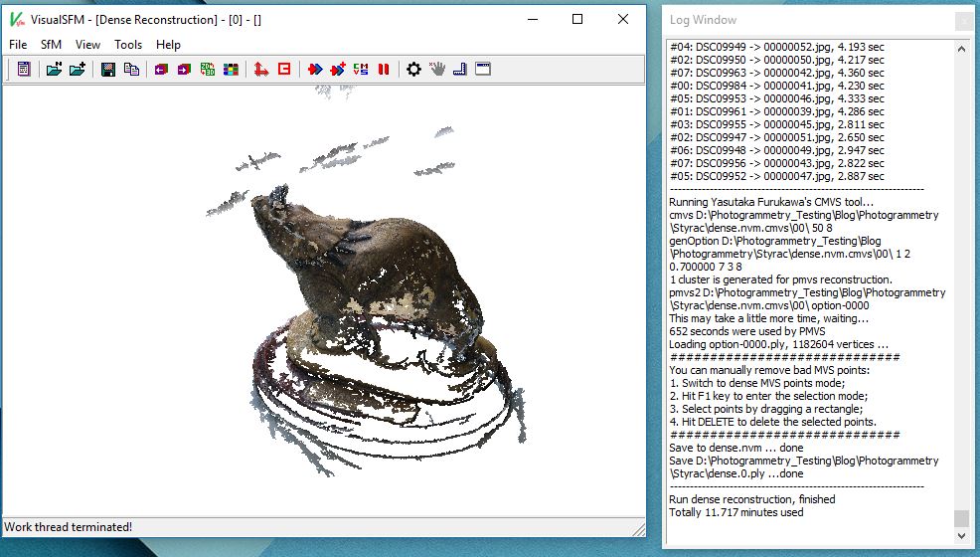Show the colorful image thumbnails grid icon
The image size is (980, 557).
231,70
